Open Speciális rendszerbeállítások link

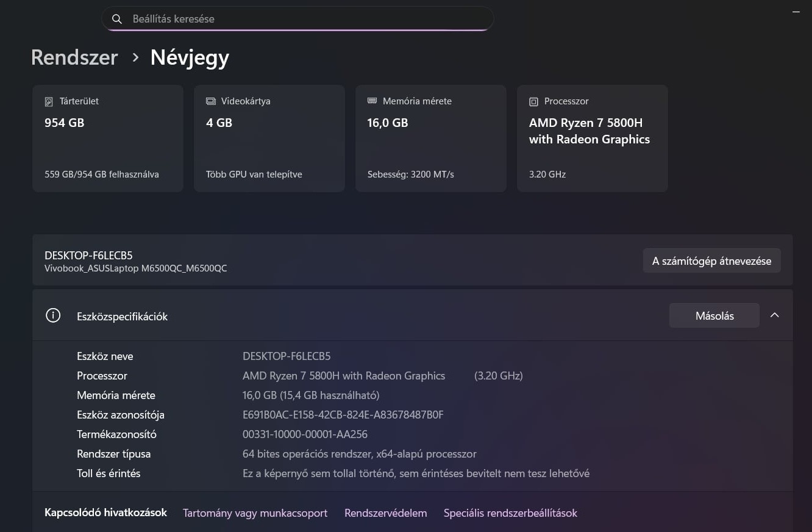click(510, 513)
